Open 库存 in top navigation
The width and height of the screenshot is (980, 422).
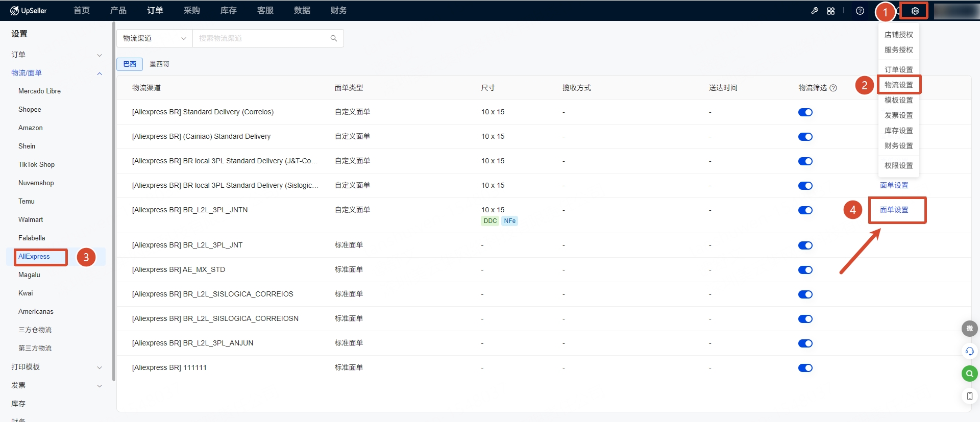[229, 11]
